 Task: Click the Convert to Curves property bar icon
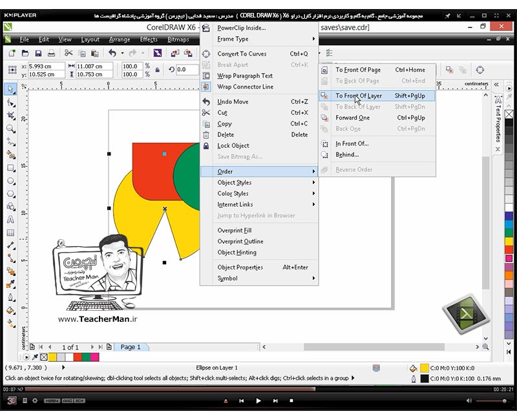pyautogui.click(x=480, y=70)
